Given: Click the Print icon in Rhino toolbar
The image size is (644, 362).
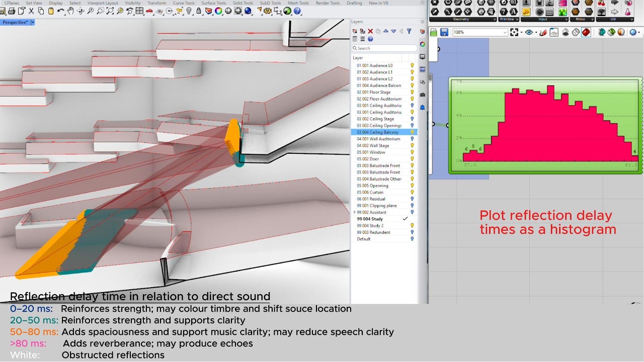Looking at the screenshot, I should (x=11, y=11).
